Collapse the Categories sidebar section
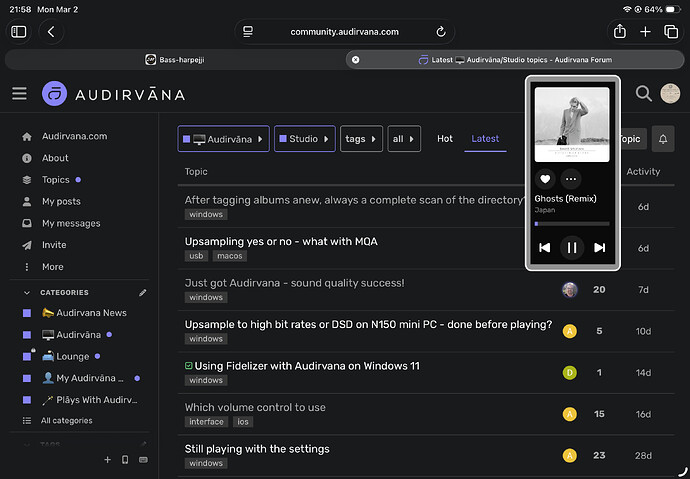Image resolution: width=690 pixels, height=479 pixels. 26,293
